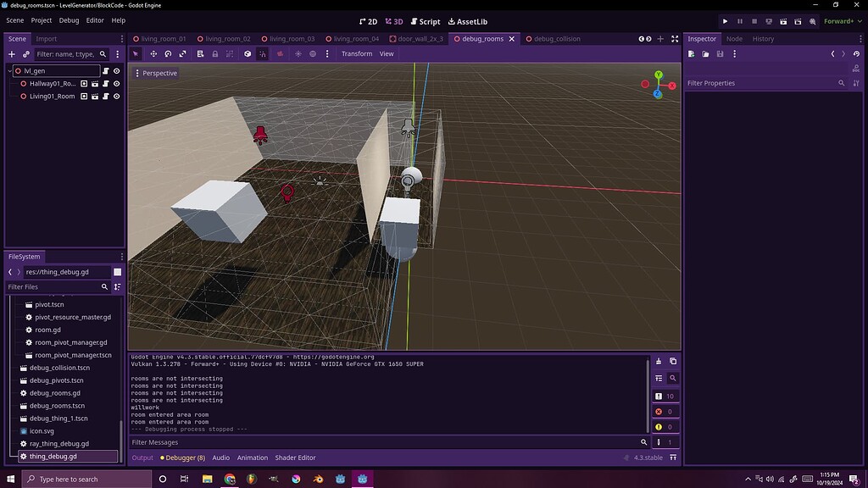Image resolution: width=868 pixels, height=488 pixels.
Task: Select the Scale tool
Action: [x=183, y=53]
